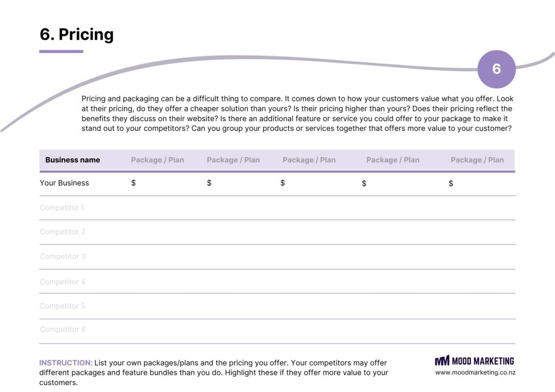555x392 pixels.
Task: Click the purple circle numbered 6
Action: coord(496,69)
